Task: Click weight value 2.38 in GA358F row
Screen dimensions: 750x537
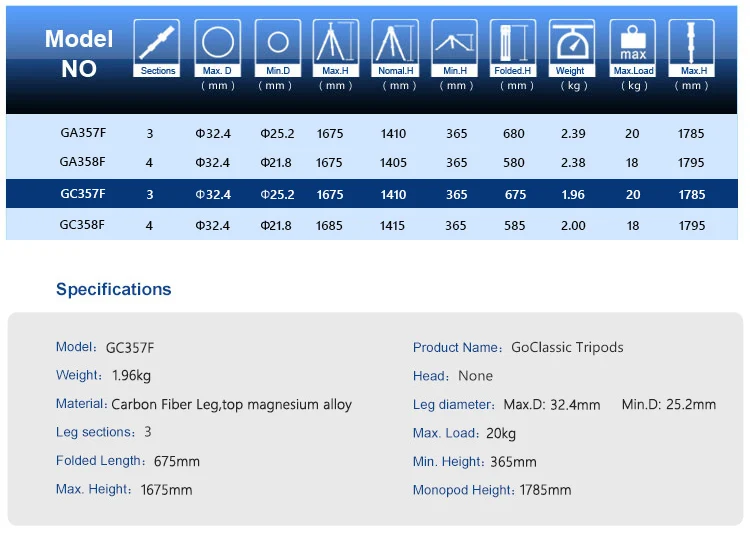Action: (573, 163)
